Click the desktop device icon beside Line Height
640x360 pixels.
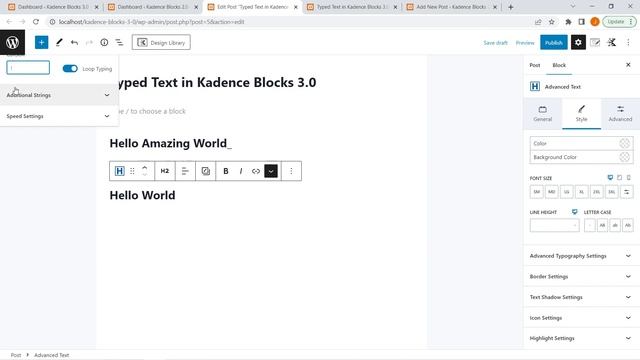tap(575, 212)
